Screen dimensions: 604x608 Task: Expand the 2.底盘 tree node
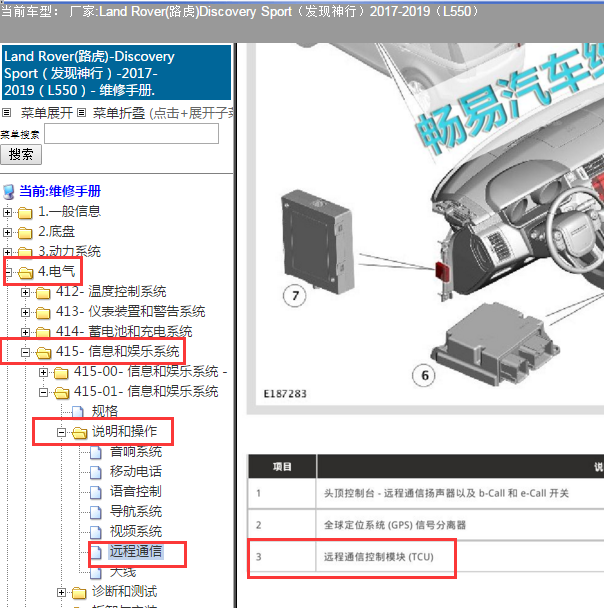coord(7,232)
